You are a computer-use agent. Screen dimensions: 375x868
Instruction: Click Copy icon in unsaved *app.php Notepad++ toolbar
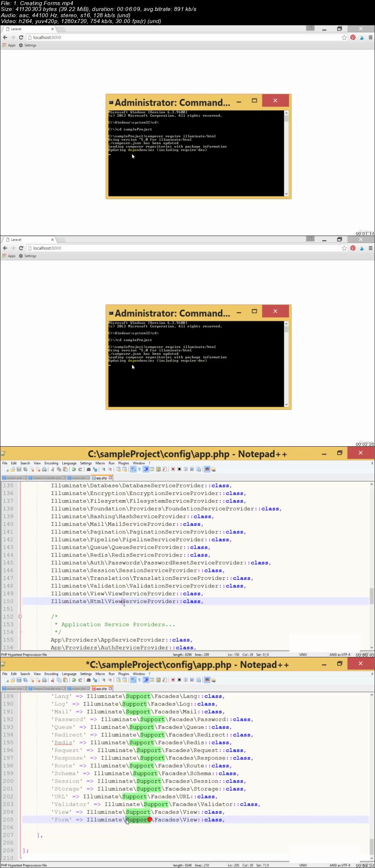click(x=59, y=680)
